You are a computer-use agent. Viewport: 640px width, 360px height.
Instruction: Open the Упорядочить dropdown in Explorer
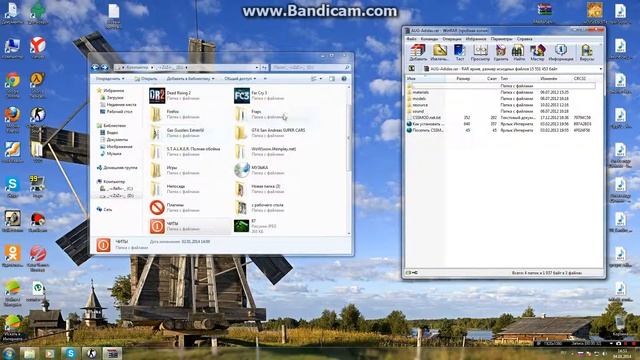click(x=110, y=79)
